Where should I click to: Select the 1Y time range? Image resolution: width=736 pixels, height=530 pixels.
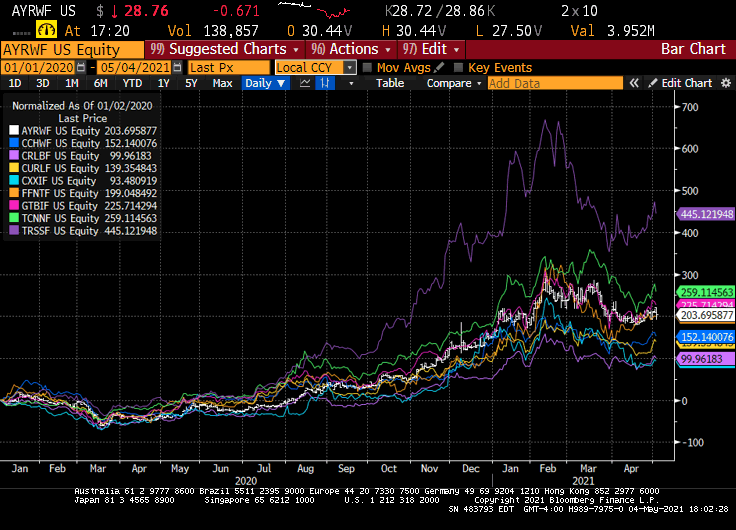[x=163, y=83]
